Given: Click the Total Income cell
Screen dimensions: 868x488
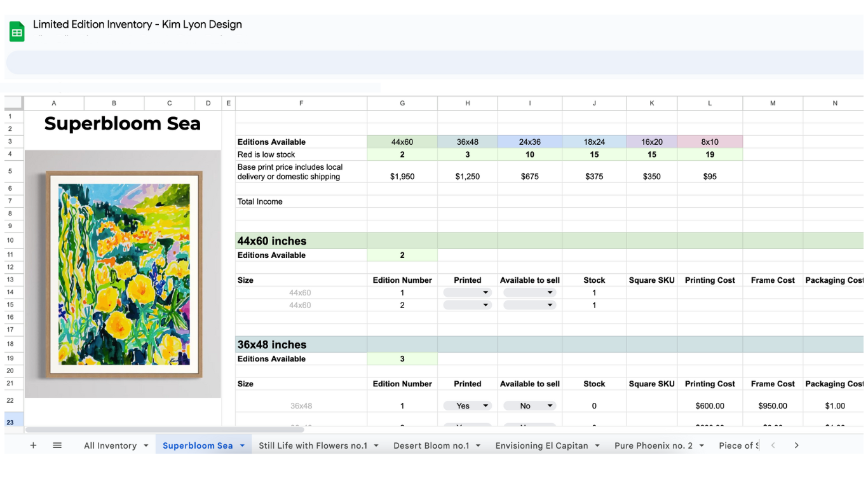Looking at the screenshot, I should point(301,201).
